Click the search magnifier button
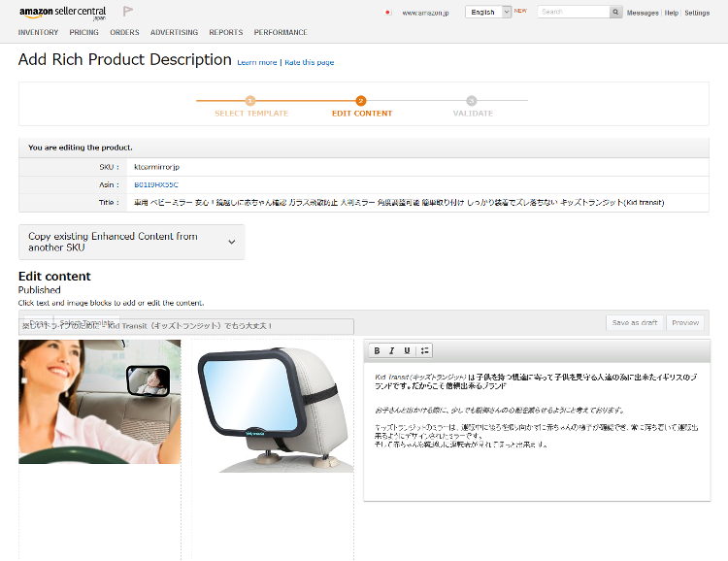This screenshot has width=728, height=561. [615, 12]
